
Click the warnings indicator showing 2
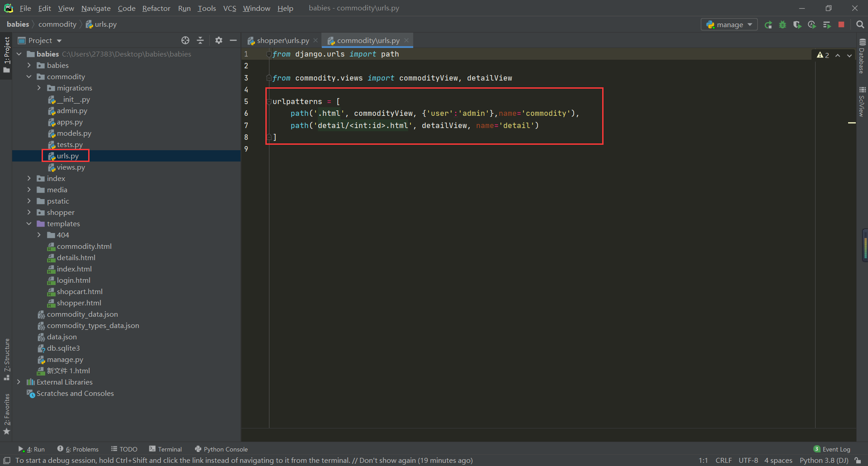(x=823, y=55)
